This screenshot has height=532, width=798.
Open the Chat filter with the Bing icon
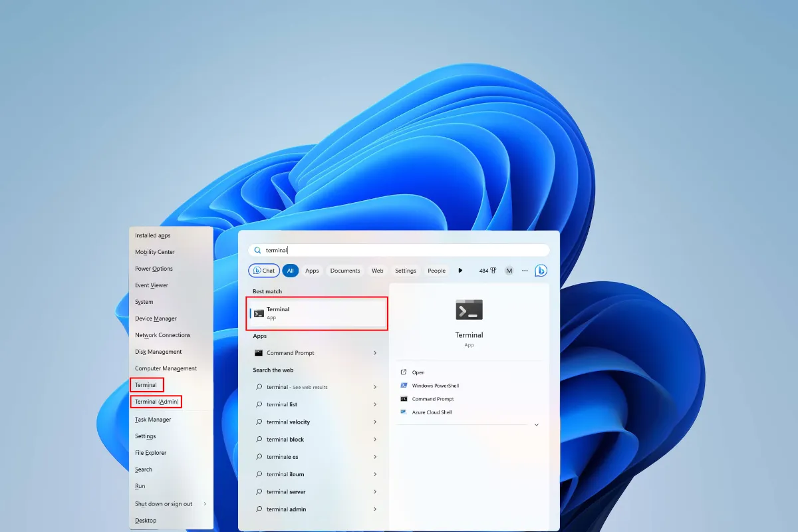pos(263,270)
